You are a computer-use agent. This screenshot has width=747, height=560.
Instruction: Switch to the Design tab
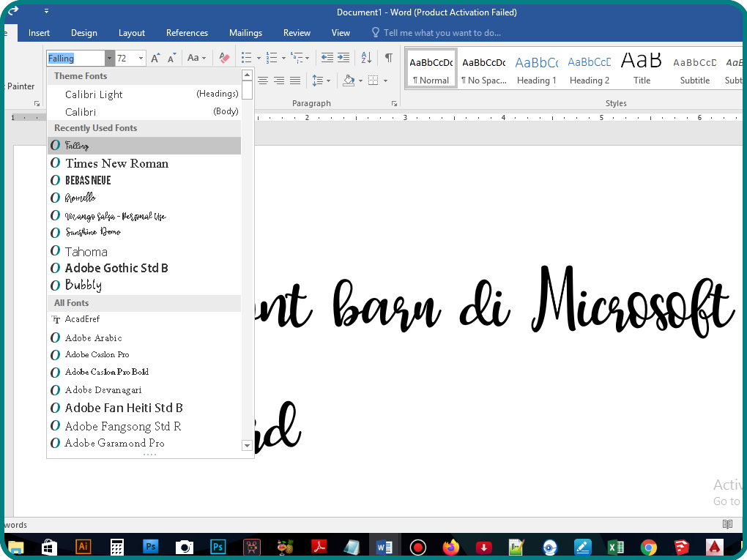point(83,33)
